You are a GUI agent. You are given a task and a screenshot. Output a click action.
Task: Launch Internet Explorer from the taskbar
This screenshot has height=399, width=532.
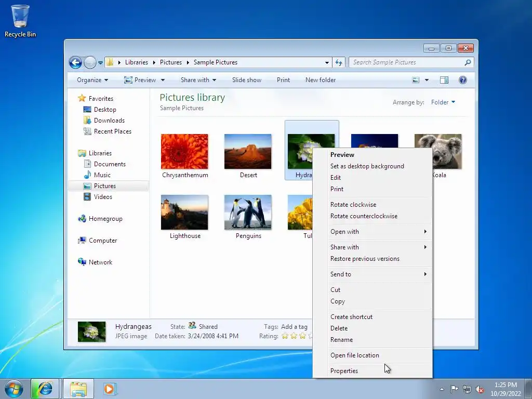(x=45, y=389)
